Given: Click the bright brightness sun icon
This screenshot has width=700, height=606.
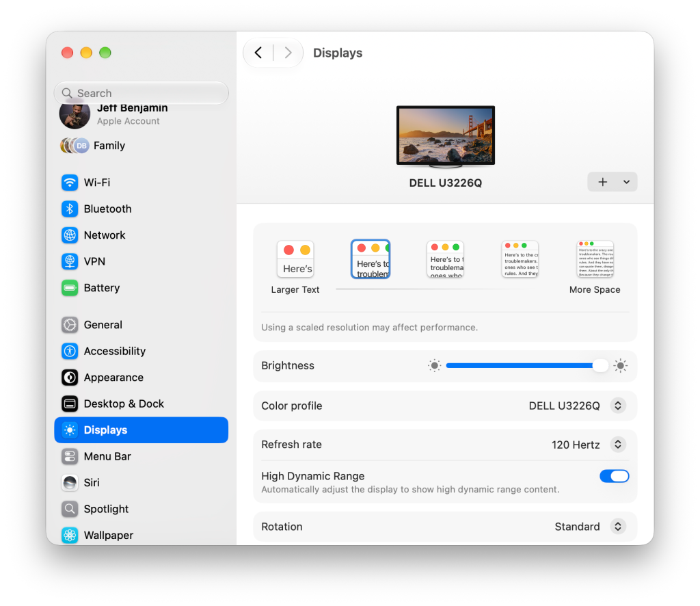Looking at the screenshot, I should pyautogui.click(x=621, y=366).
